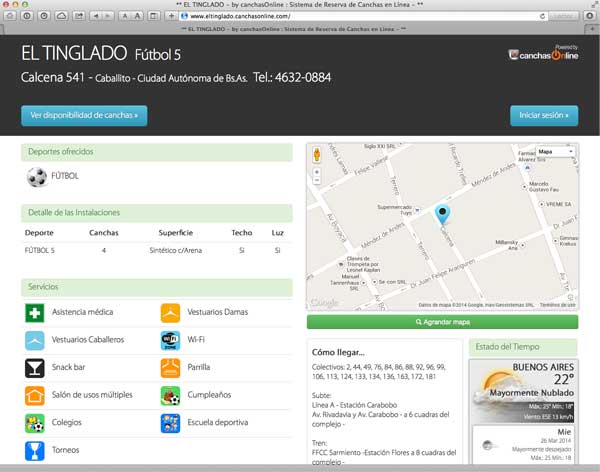Image resolution: width=600 pixels, height=472 pixels.
Task: Click the Colegios icon
Action: (x=34, y=423)
